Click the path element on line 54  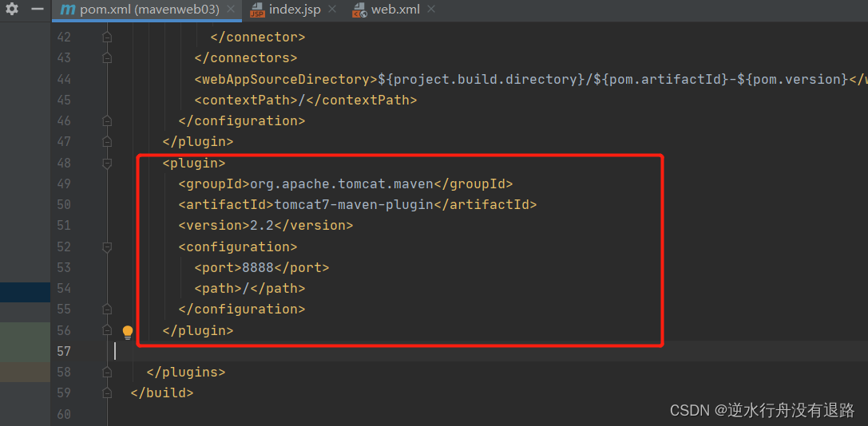coord(250,288)
